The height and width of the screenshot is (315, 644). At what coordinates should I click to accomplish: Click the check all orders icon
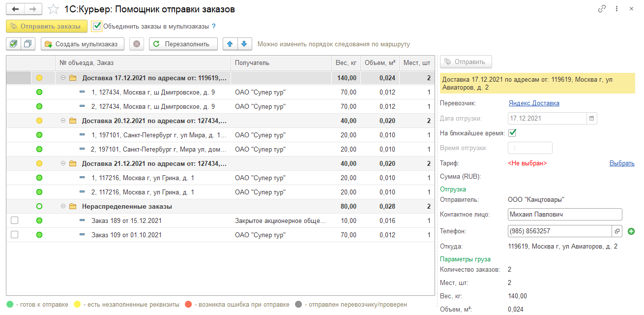[13, 44]
